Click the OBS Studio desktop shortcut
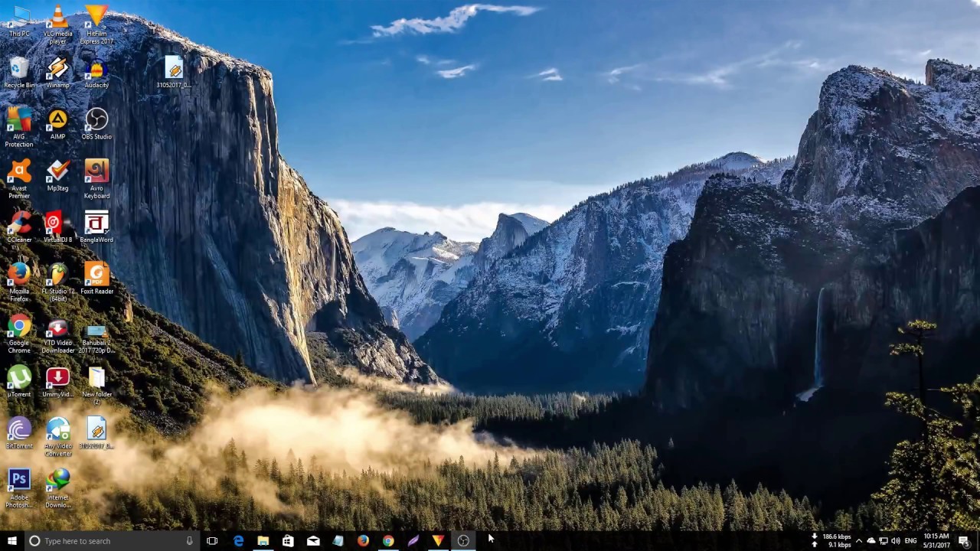 point(96,120)
